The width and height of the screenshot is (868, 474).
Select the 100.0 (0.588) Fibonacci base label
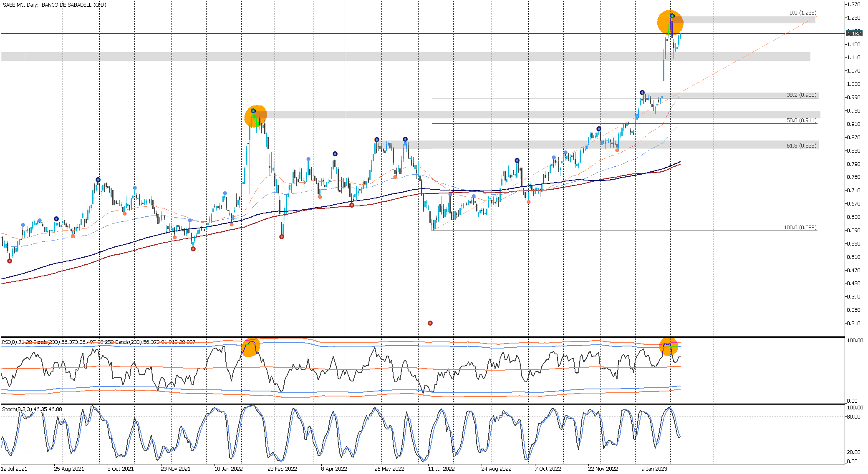tap(800, 228)
